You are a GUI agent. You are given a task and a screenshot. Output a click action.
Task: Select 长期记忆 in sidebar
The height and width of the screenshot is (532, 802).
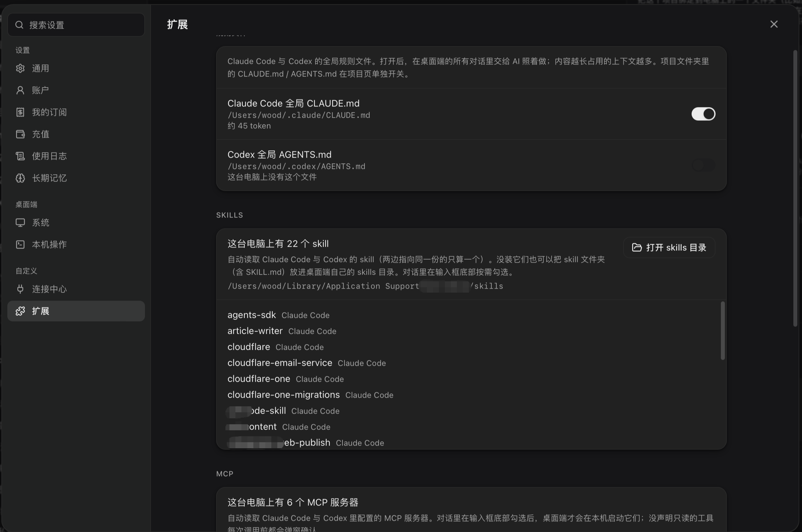point(76,178)
